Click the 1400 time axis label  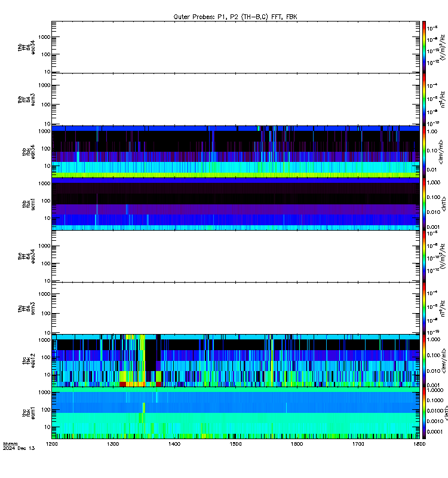(x=174, y=444)
